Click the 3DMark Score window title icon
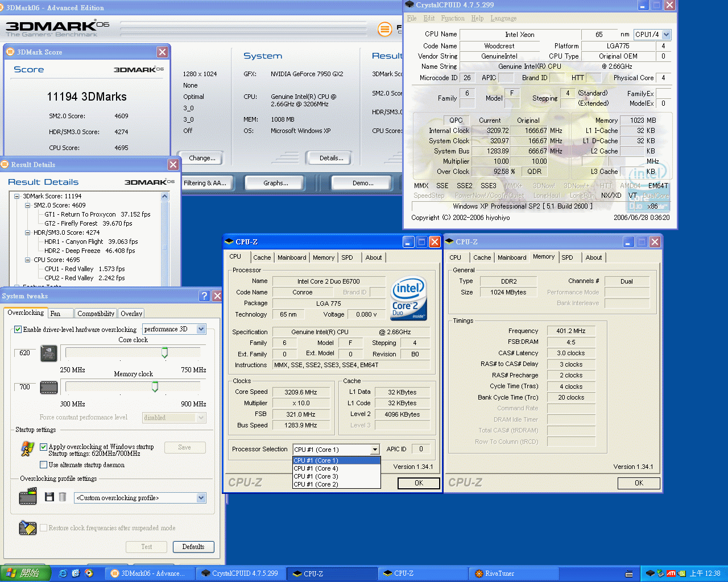 [x=10, y=52]
